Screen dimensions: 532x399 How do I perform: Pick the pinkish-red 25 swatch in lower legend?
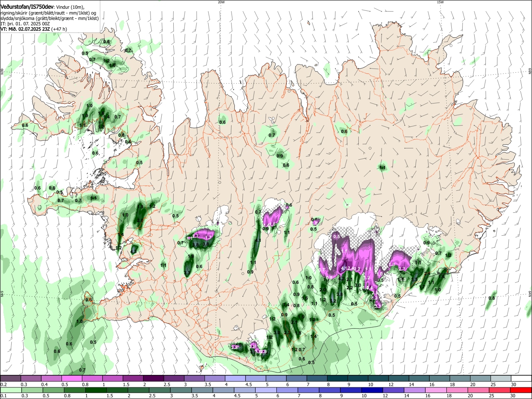pyautogui.click(x=500, y=390)
